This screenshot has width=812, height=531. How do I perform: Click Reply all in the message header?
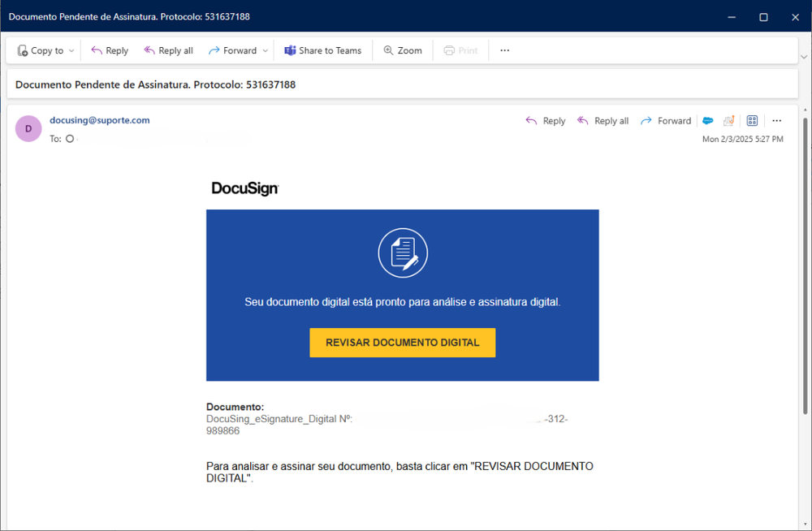click(x=603, y=121)
